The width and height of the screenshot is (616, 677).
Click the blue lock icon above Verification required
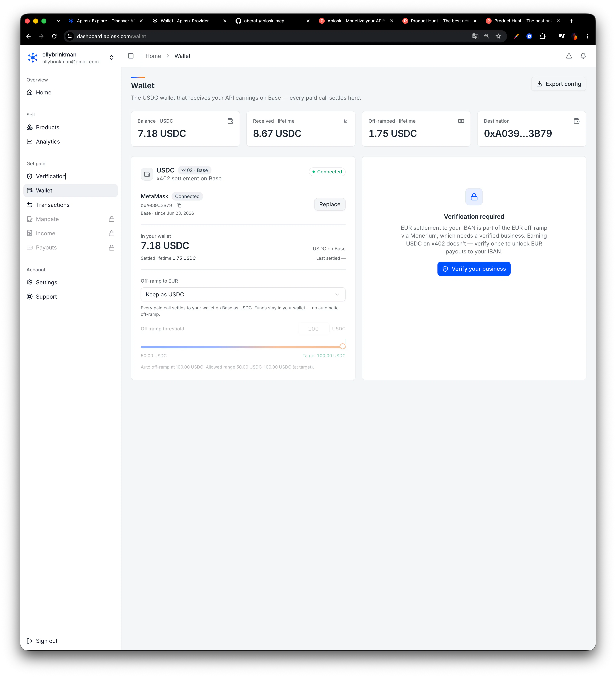tap(474, 197)
